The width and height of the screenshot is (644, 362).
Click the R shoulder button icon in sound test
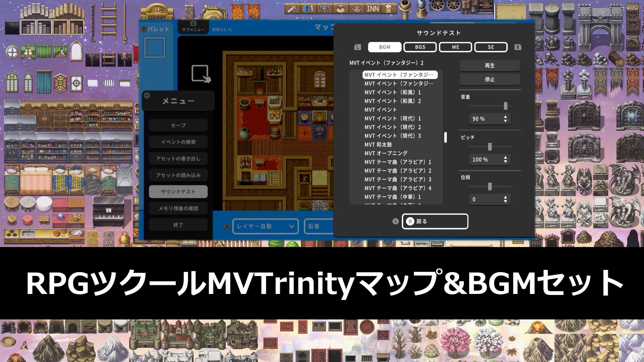point(518,47)
